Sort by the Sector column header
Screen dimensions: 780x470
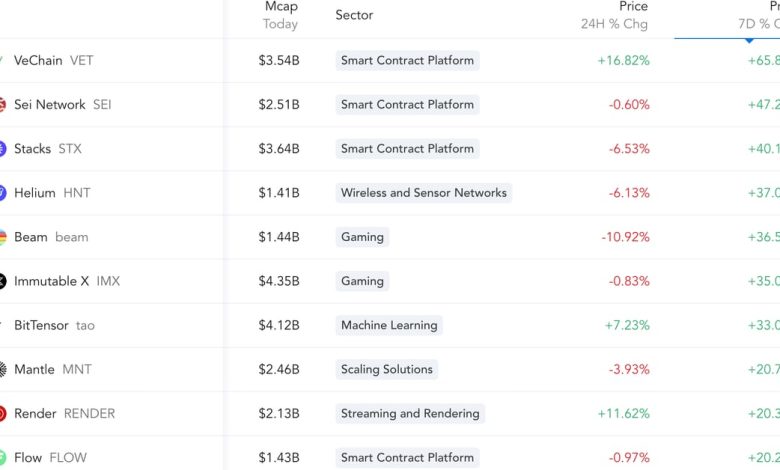(354, 15)
